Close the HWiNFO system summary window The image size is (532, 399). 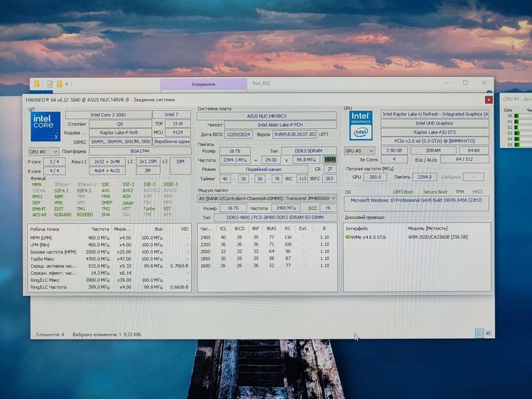point(488,100)
